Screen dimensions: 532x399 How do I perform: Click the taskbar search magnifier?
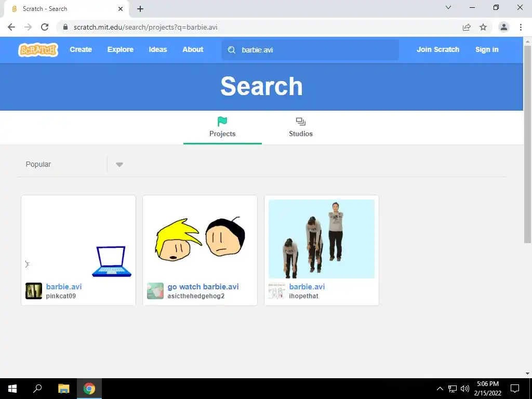(37, 389)
